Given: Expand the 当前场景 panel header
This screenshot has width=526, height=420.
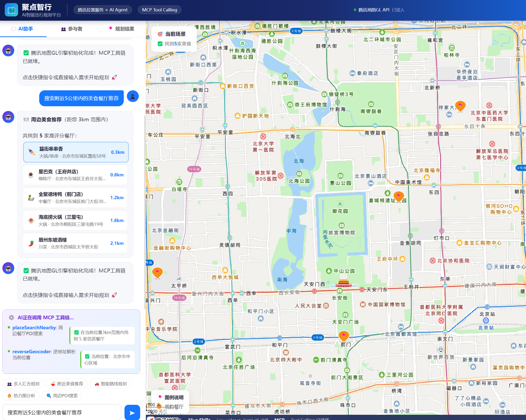Looking at the screenshot, I should click(x=175, y=34).
